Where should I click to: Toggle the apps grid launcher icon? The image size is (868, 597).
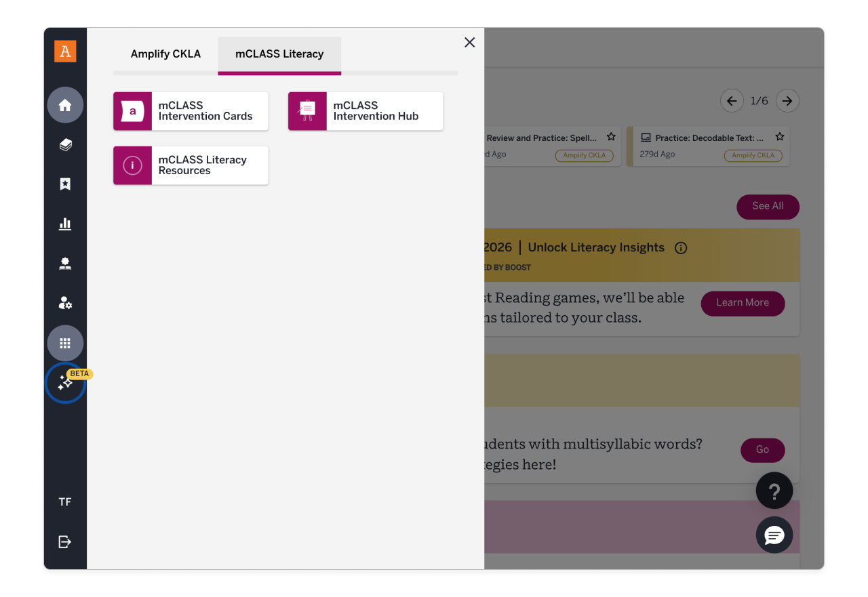click(x=65, y=343)
